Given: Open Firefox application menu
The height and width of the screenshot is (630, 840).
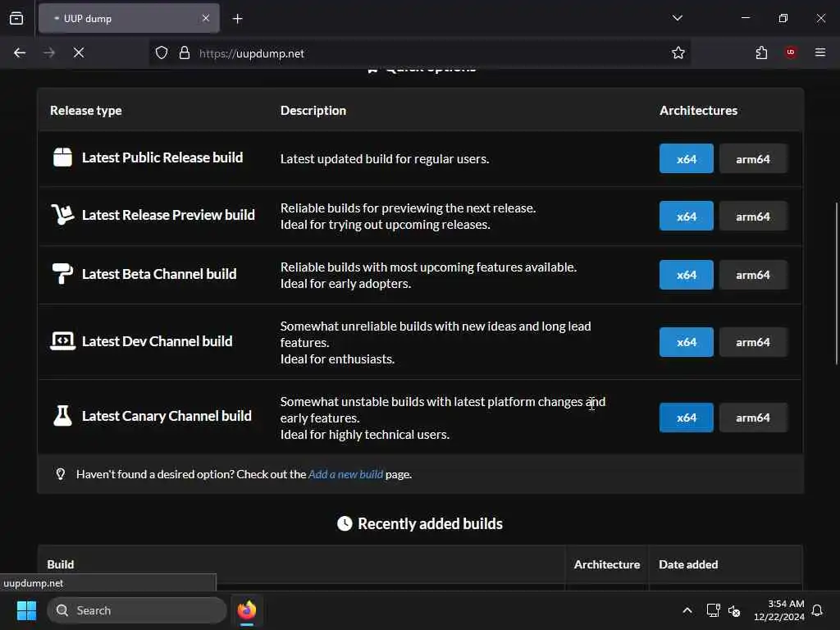Looking at the screenshot, I should coord(820,52).
